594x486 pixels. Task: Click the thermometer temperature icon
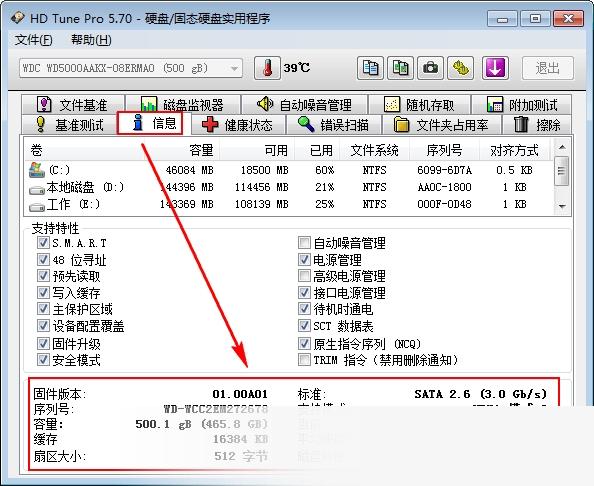click(x=267, y=68)
